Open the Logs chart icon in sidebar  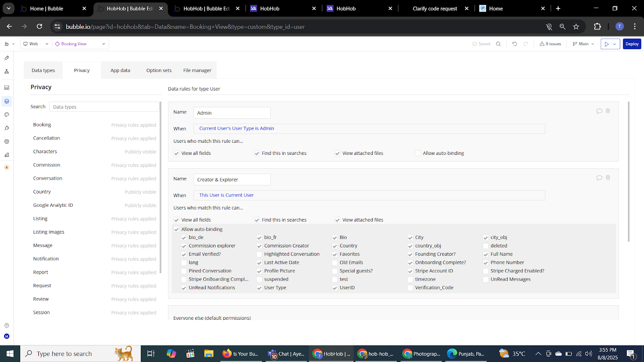coord(7,155)
